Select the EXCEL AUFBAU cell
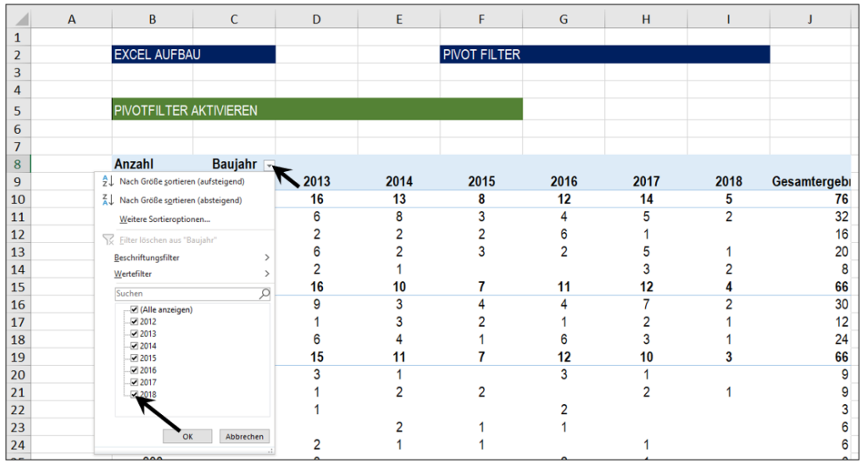Viewport: 868px width, 465px height. tap(194, 55)
